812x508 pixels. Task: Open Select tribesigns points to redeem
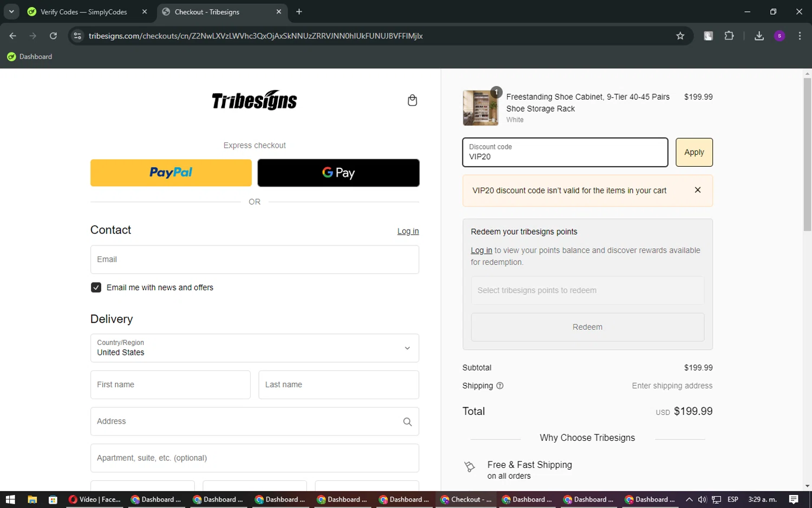[x=587, y=290]
